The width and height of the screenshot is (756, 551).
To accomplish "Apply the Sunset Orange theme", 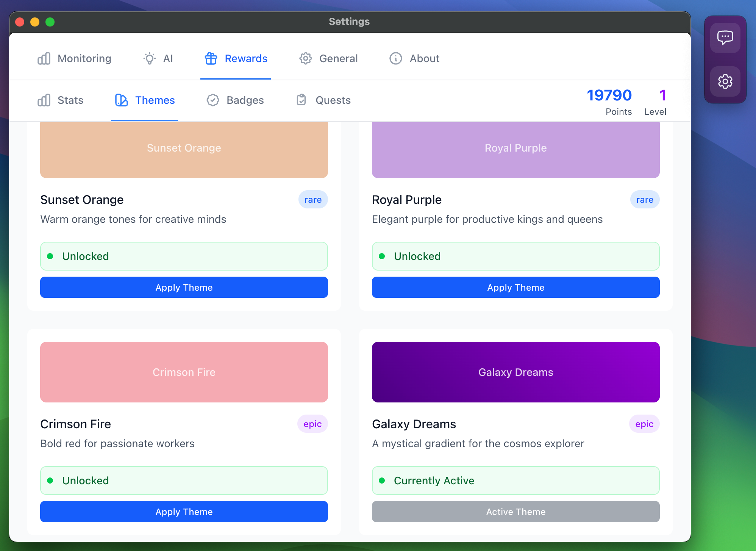I will click(x=184, y=287).
